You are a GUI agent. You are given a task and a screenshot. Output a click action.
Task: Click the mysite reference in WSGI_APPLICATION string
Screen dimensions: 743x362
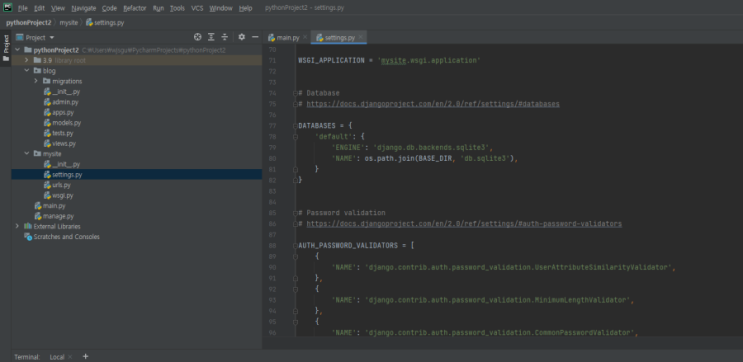pyautogui.click(x=394, y=61)
